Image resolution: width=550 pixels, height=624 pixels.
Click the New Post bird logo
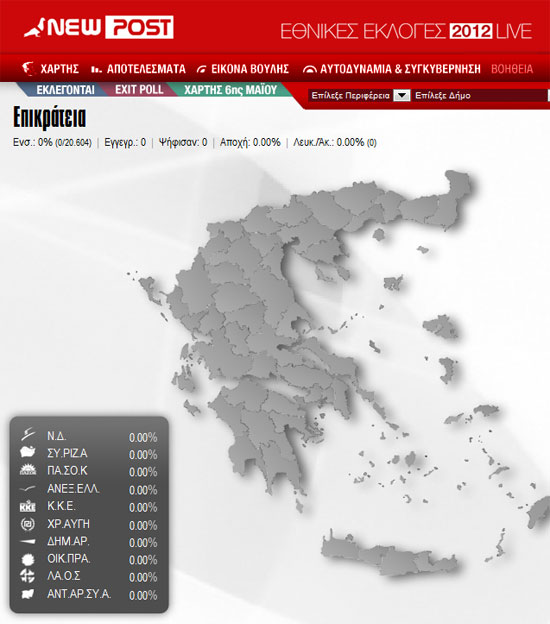(34, 28)
